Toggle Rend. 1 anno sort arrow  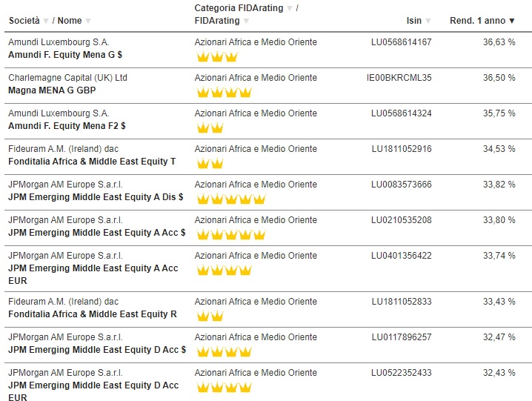click(x=512, y=21)
